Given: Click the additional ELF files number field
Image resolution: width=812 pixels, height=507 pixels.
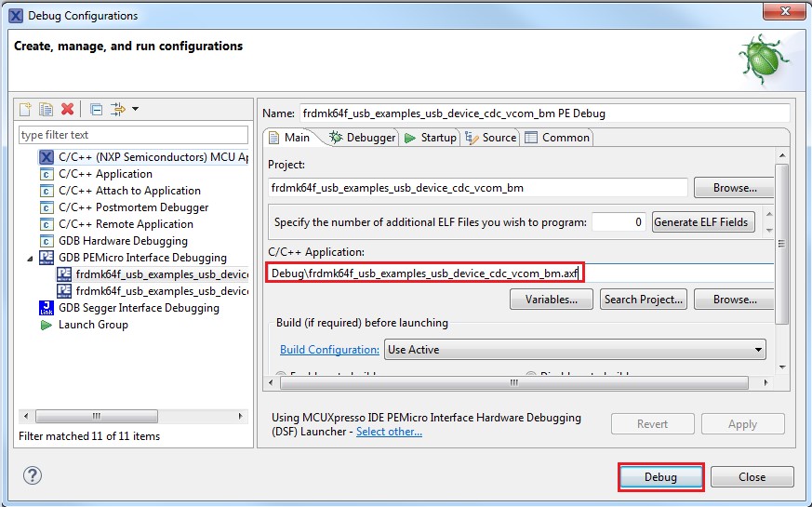Looking at the screenshot, I should (619, 222).
